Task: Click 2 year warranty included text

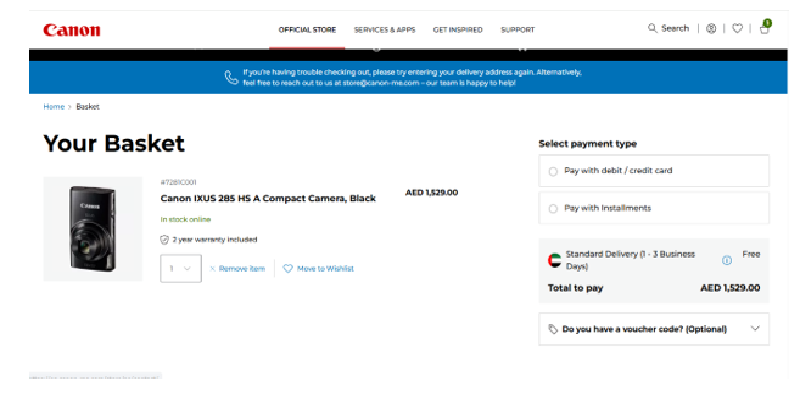Action: click(x=215, y=239)
